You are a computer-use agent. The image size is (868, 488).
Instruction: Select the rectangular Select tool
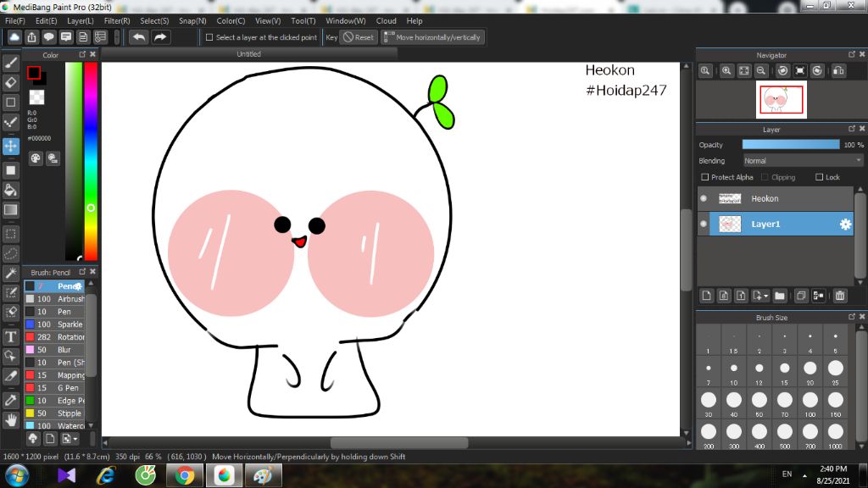point(10,234)
